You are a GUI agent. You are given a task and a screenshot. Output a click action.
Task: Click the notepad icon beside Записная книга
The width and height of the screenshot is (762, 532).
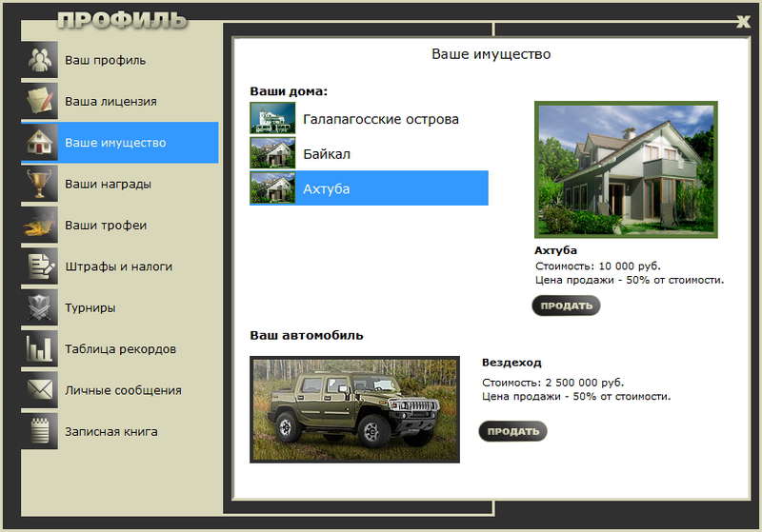pos(39,431)
